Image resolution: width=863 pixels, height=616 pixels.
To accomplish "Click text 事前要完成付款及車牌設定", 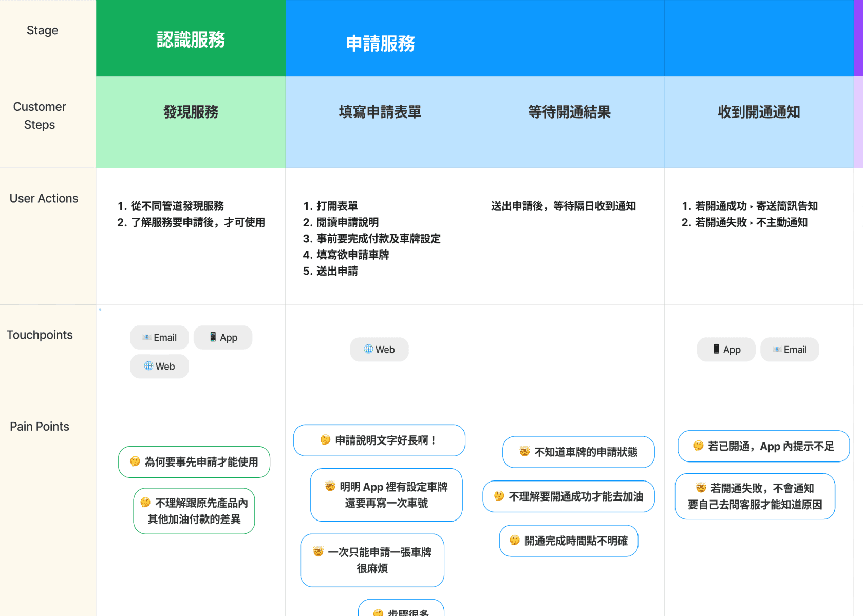I will tap(379, 239).
